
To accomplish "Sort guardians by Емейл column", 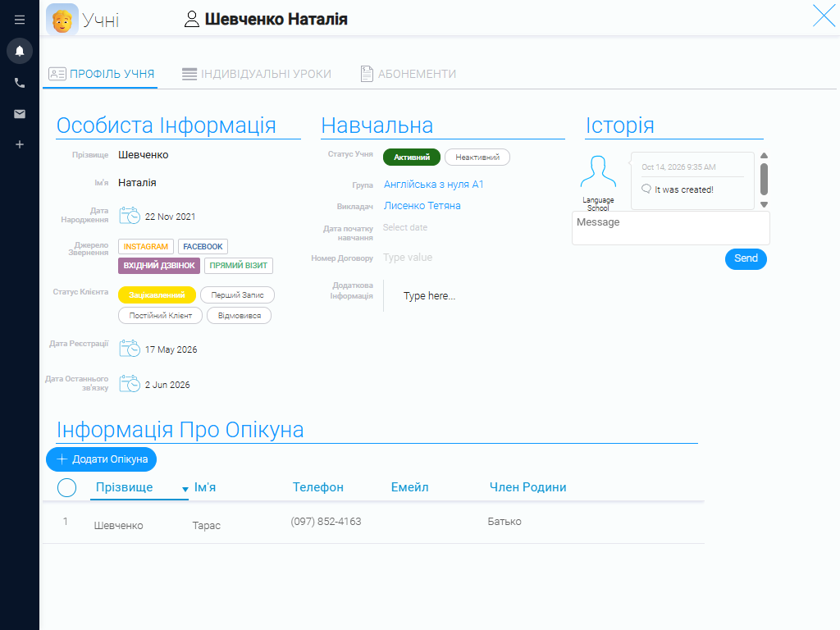I will pyautogui.click(x=410, y=487).
